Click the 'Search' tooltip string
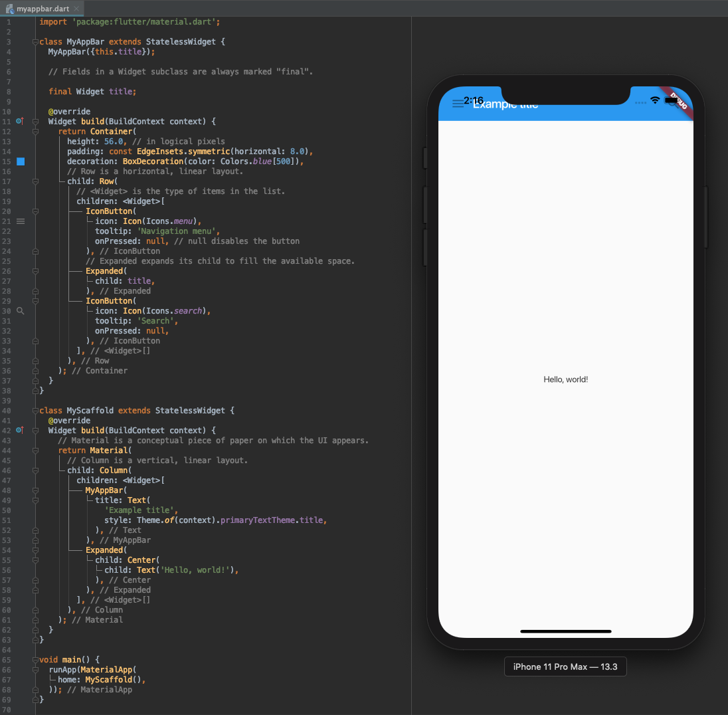 pos(155,320)
